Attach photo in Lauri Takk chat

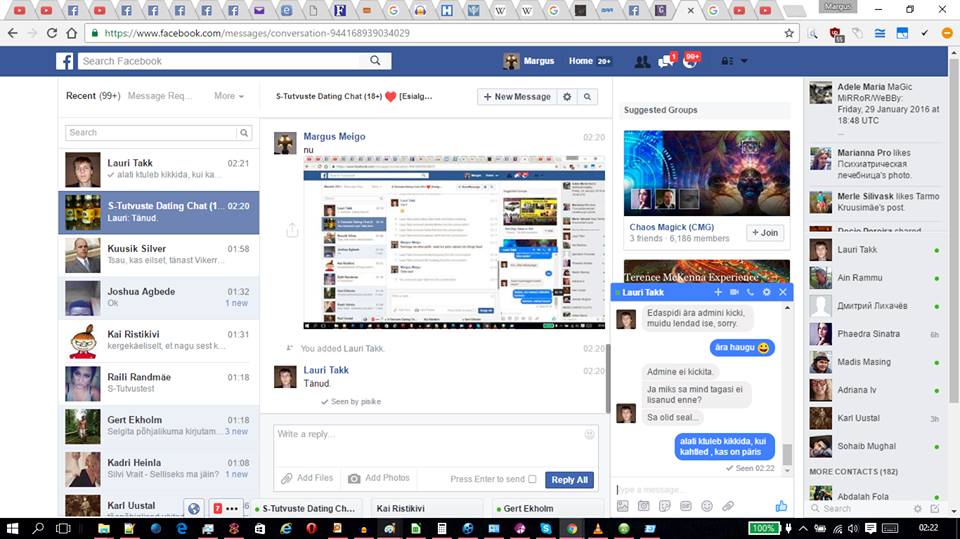click(623, 506)
